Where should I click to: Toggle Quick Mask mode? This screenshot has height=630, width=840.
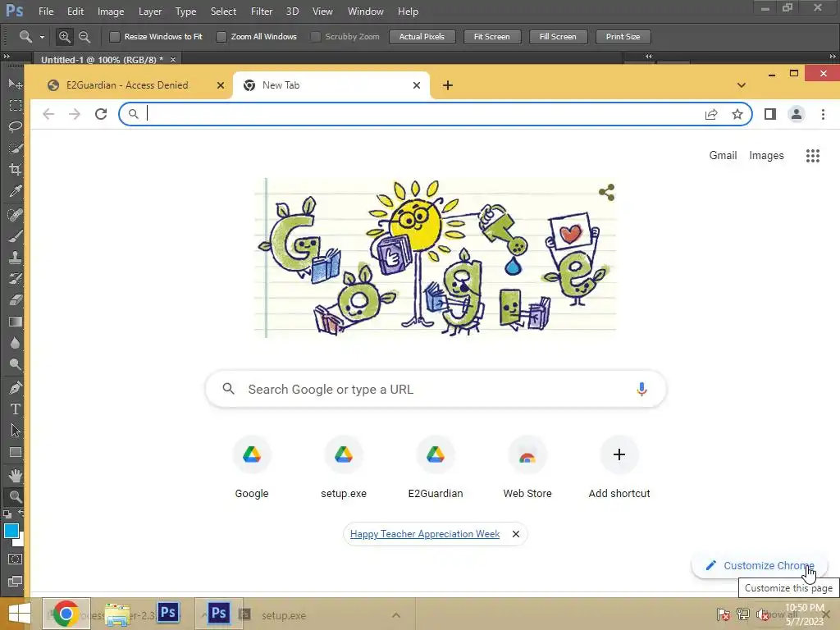(15, 559)
